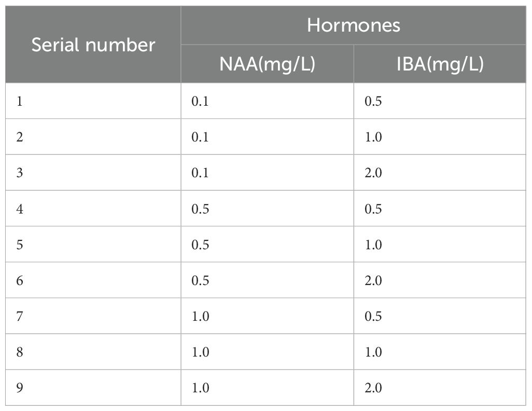Screen dimensions: 532x411
Task: Select the NAA value in row 1
Action: point(200,101)
